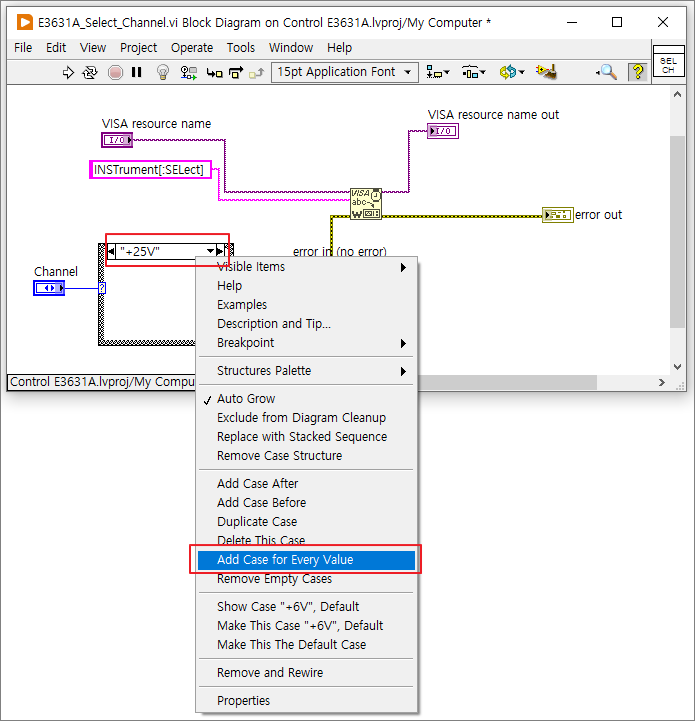The width and height of the screenshot is (695, 721).
Task: Toggle the Context Help question mark button
Action: [x=638, y=72]
